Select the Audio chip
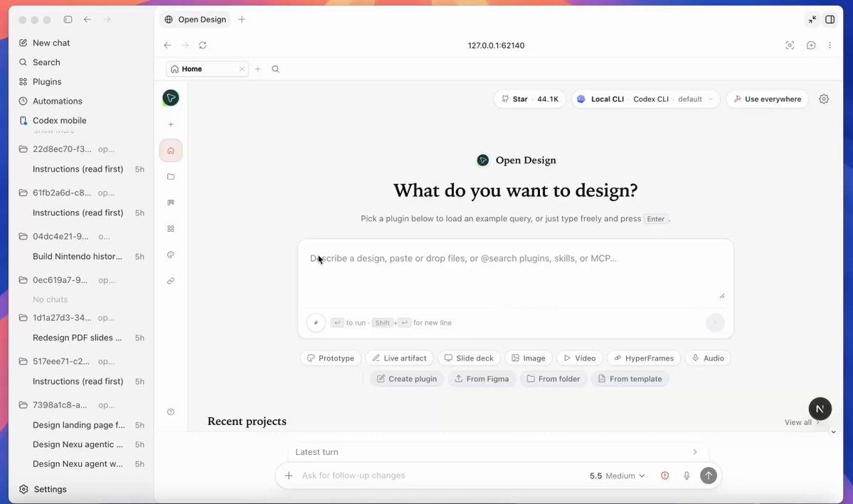 click(x=708, y=358)
